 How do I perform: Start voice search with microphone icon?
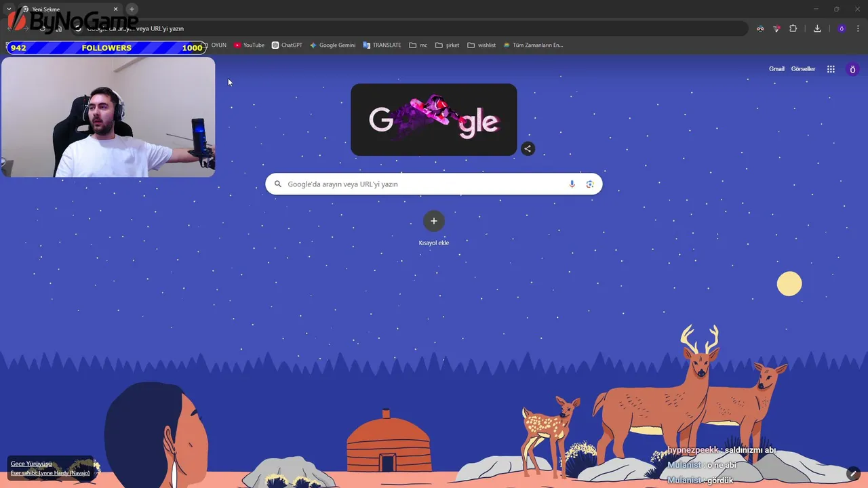tap(572, 184)
